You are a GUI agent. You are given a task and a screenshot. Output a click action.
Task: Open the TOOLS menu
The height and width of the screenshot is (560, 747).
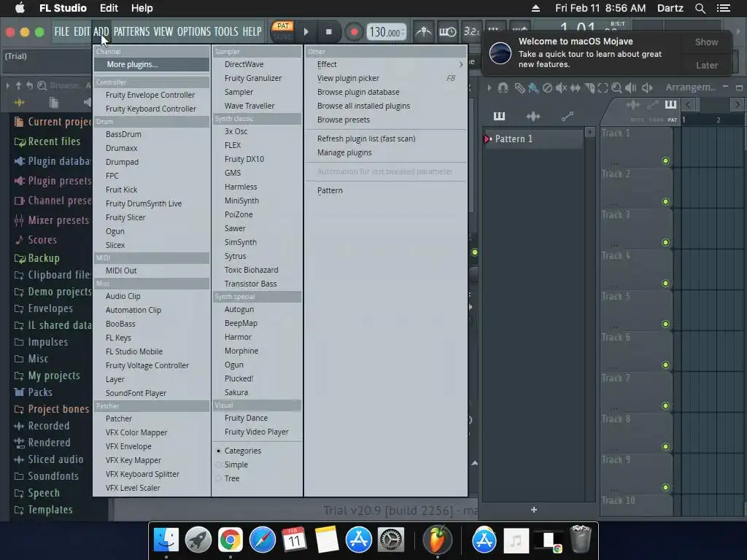tap(226, 31)
